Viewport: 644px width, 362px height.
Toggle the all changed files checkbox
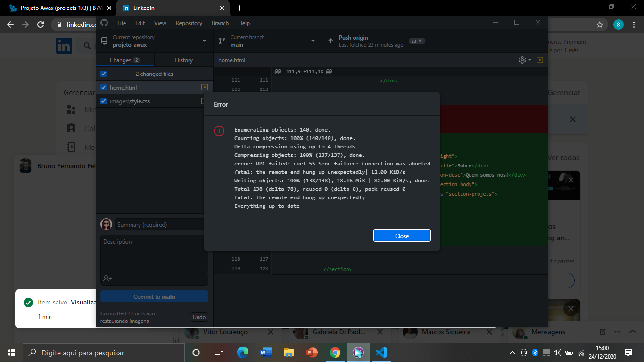(x=104, y=74)
